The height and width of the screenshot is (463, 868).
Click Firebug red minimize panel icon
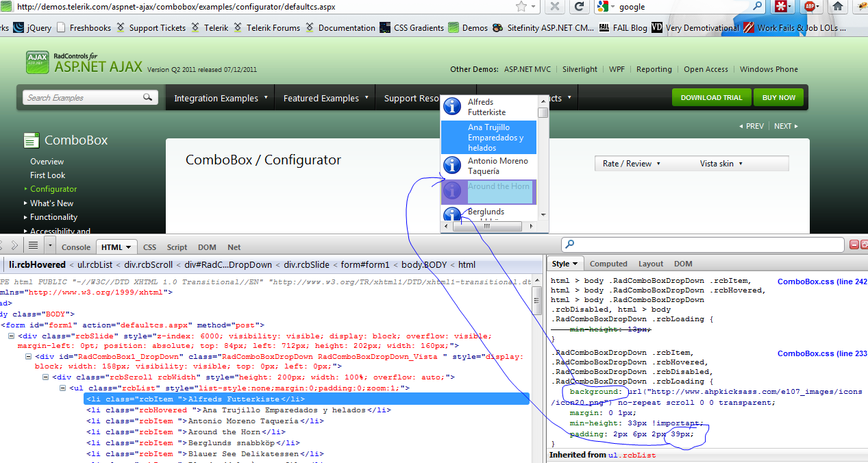click(x=854, y=245)
